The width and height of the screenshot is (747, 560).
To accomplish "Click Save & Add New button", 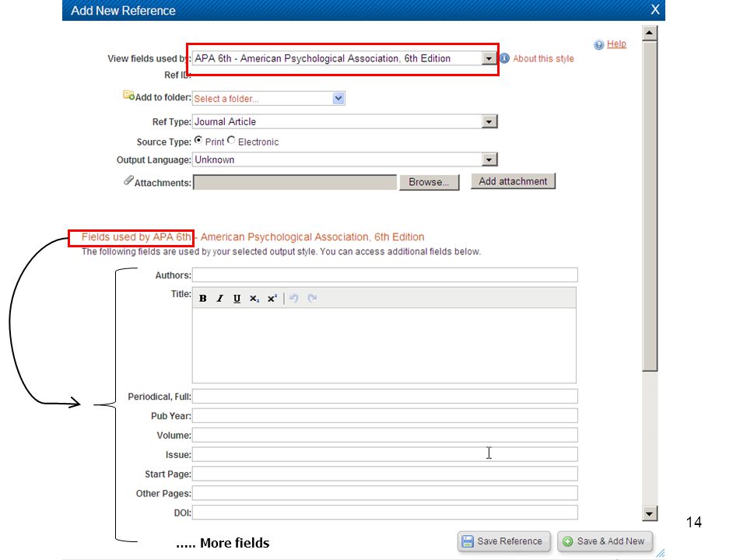I will click(x=605, y=541).
